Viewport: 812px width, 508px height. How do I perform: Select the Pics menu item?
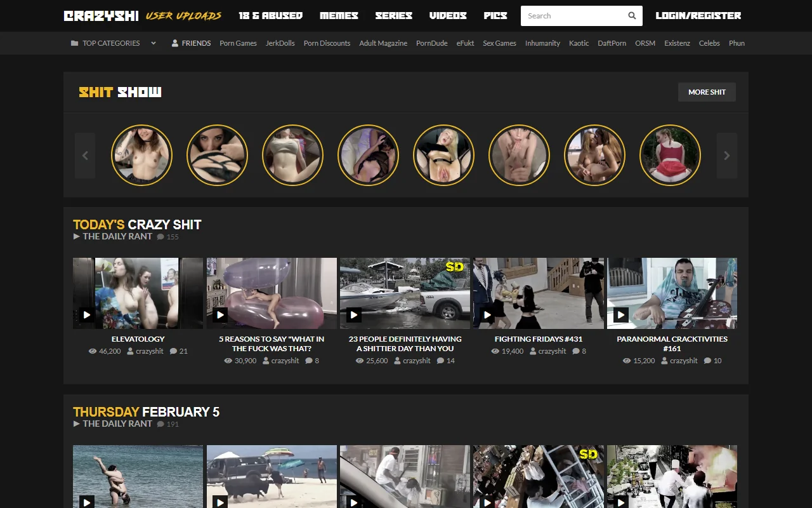coord(495,16)
